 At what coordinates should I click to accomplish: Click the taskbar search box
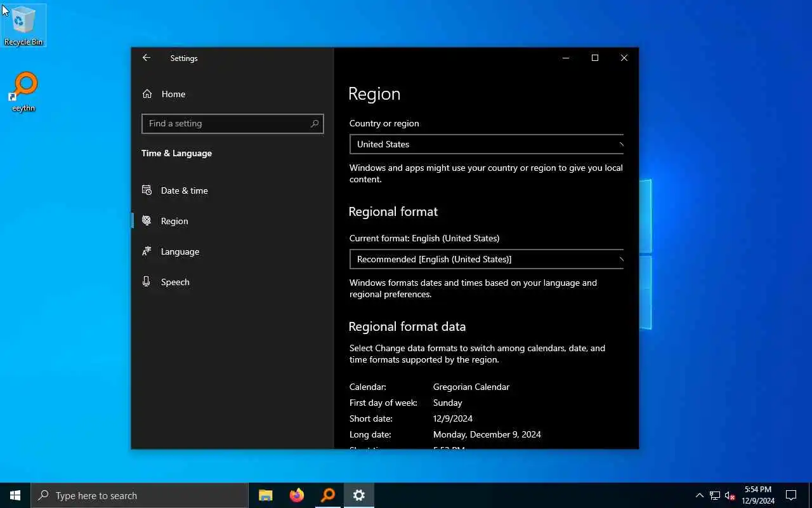point(140,495)
